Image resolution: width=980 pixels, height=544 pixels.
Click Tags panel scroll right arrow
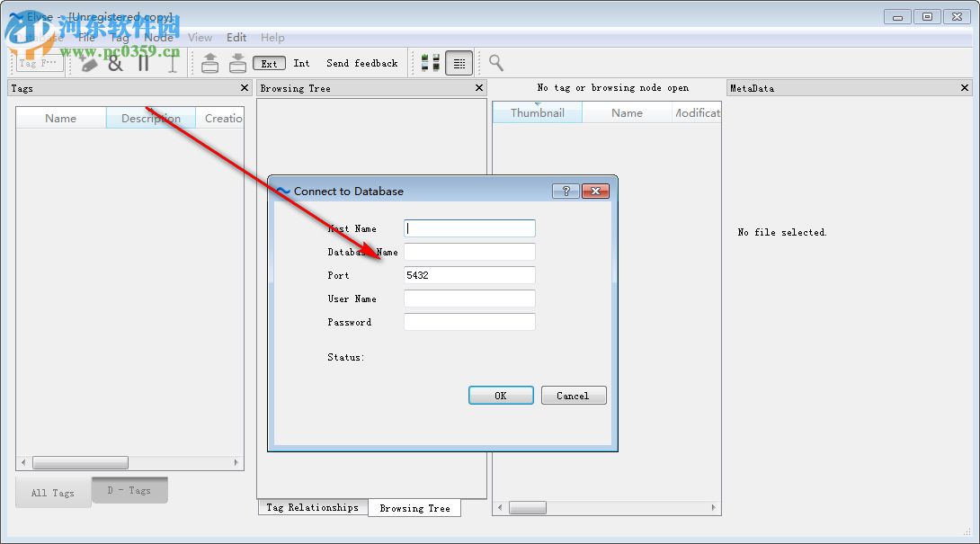236,463
